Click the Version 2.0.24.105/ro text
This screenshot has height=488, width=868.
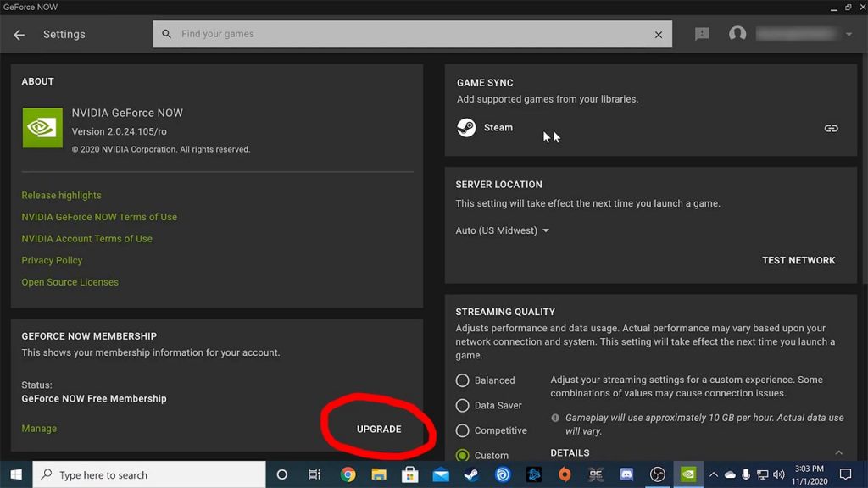pos(119,131)
